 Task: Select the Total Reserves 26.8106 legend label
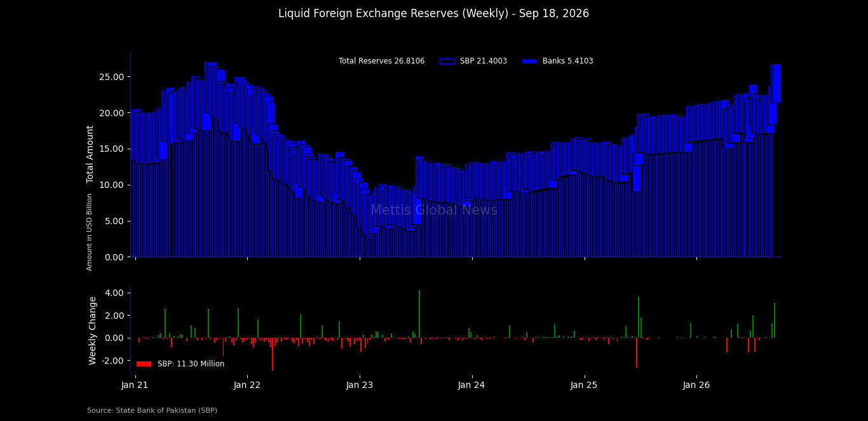point(381,62)
